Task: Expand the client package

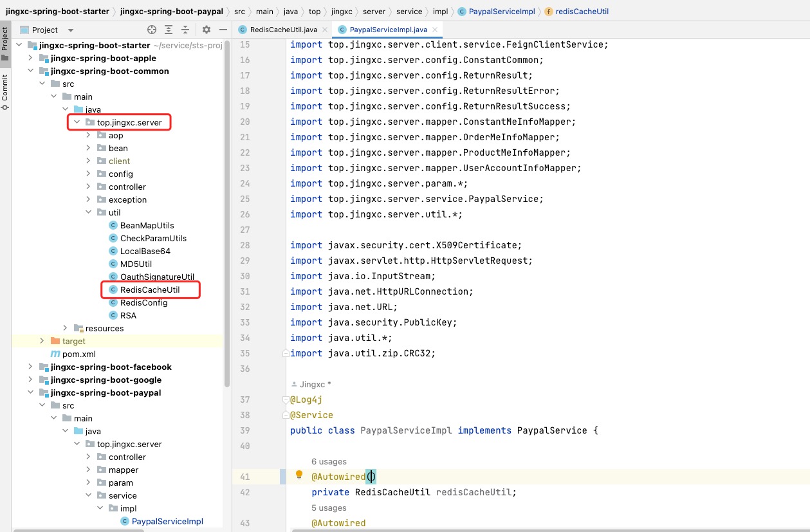Action: point(89,161)
